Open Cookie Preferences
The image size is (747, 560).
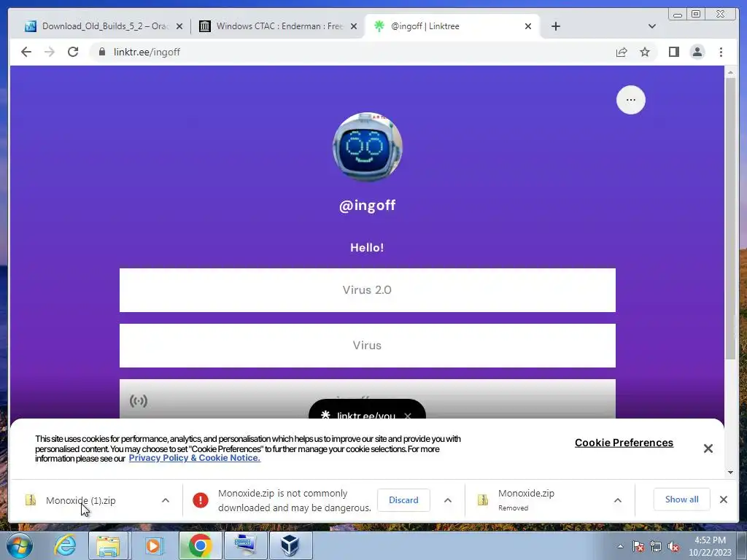coord(624,443)
